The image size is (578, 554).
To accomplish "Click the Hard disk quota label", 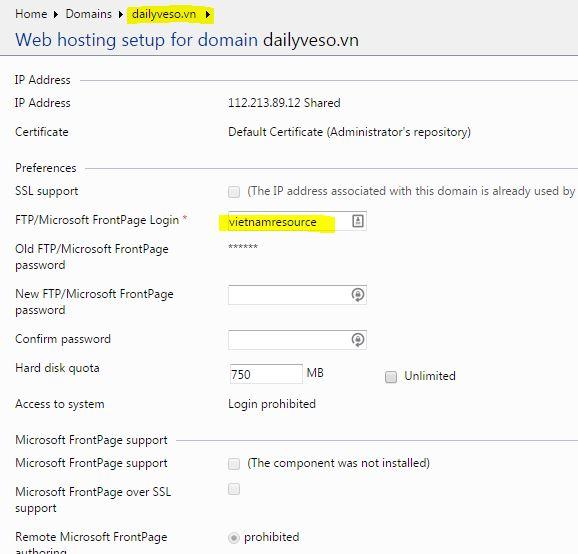I will tap(57, 368).
